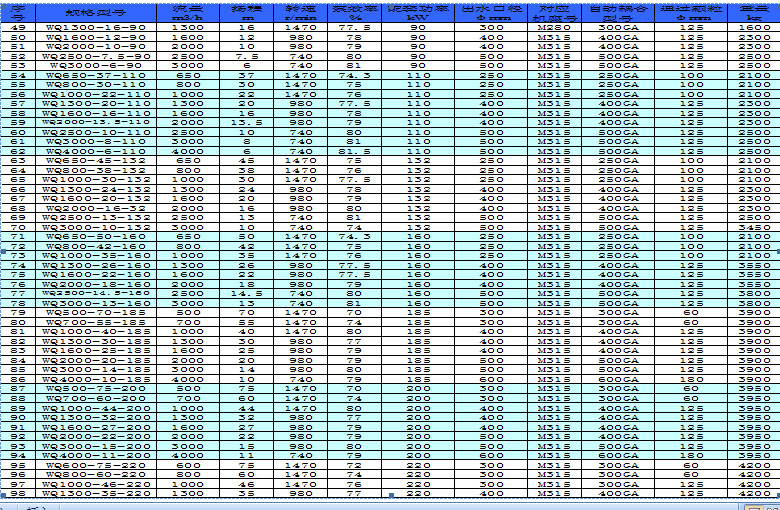
Task: Click the 13.5 head value in row 59
Action: [x=247, y=122]
